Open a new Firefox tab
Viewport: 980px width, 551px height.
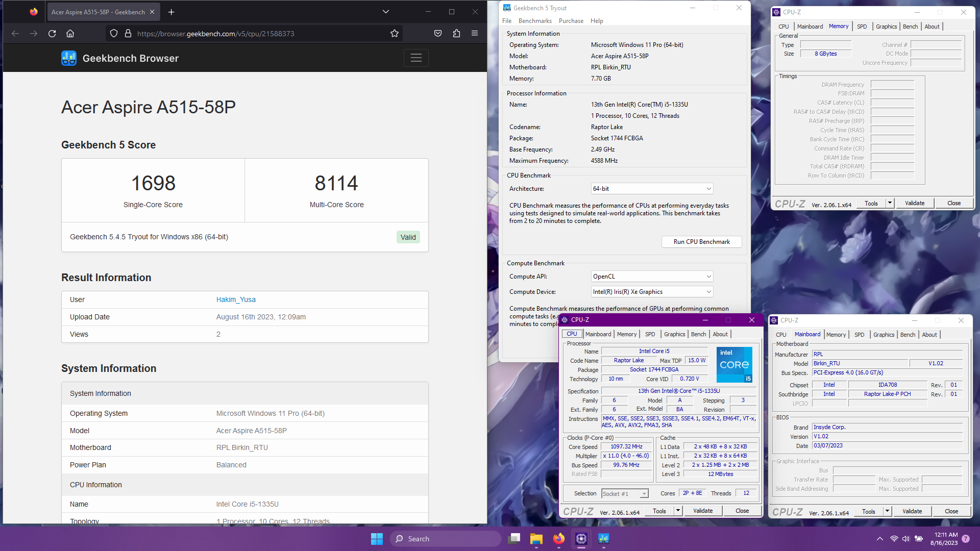coord(171,12)
